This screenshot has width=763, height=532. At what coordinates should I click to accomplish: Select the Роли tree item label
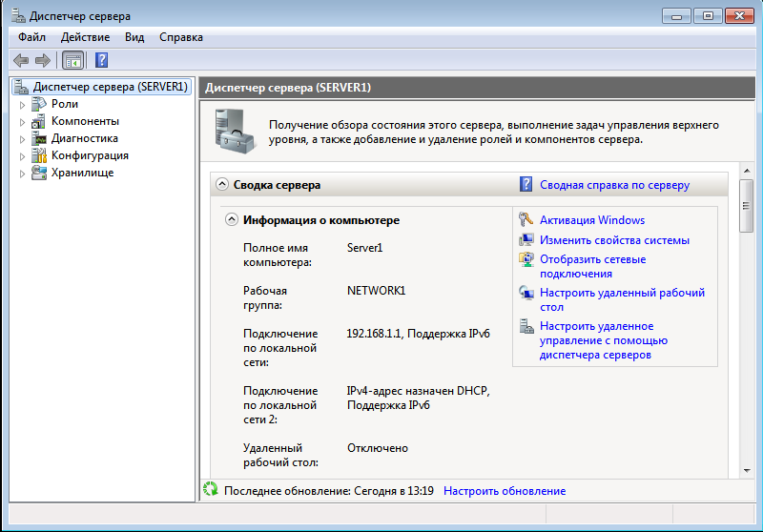pyautogui.click(x=65, y=104)
